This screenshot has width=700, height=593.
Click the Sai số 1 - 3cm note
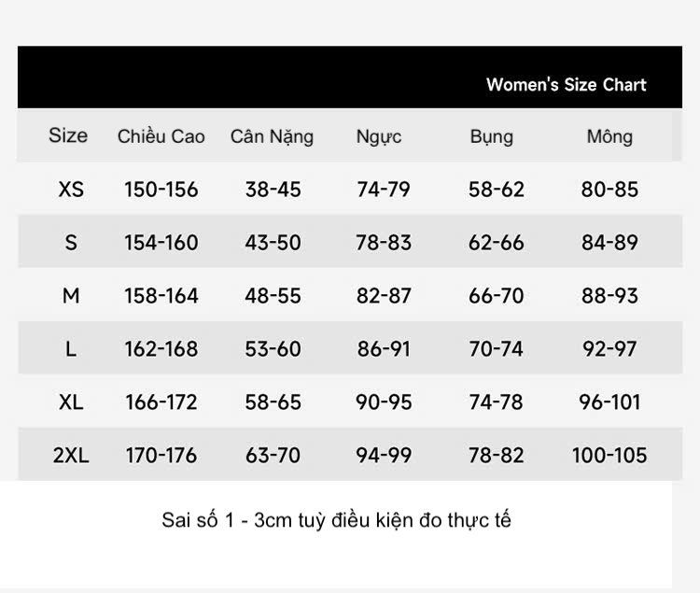(336, 520)
